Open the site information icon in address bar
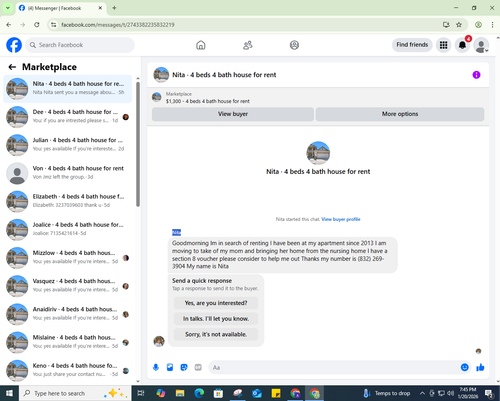500x401 pixels. click(54, 25)
